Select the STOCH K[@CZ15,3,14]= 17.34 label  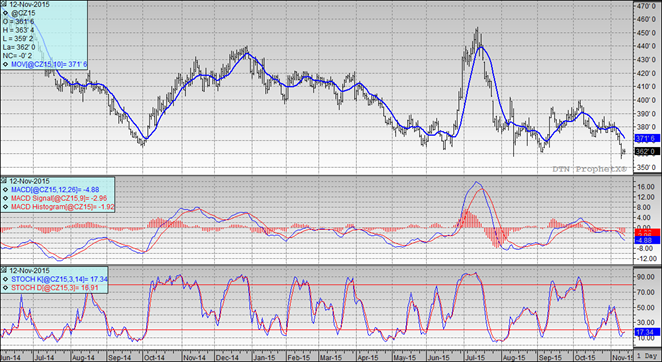pos(60,279)
